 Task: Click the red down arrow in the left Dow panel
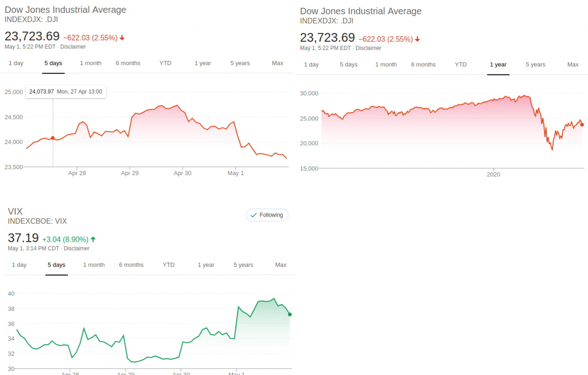pyautogui.click(x=122, y=38)
